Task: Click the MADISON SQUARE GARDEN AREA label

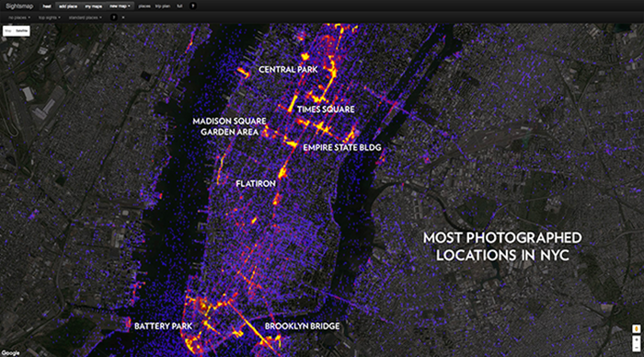Action: click(229, 126)
